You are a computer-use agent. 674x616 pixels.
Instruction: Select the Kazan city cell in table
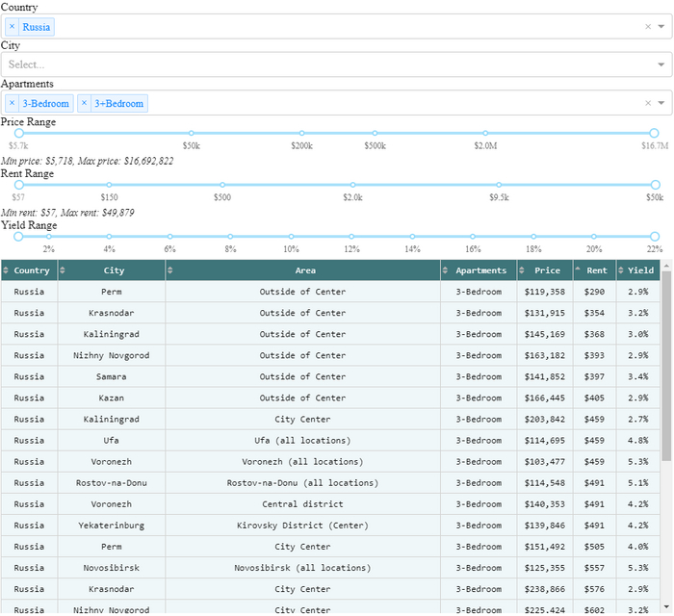tap(112, 398)
